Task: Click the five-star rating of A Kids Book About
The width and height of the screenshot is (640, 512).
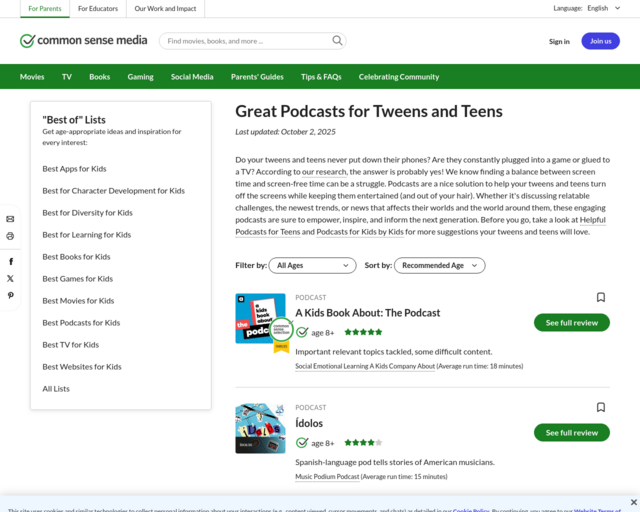Action: 363,332
